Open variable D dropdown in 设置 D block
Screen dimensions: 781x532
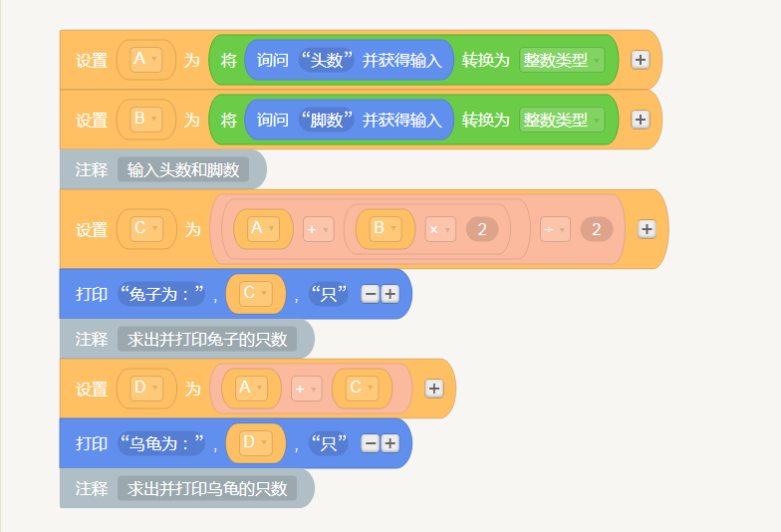146,389
